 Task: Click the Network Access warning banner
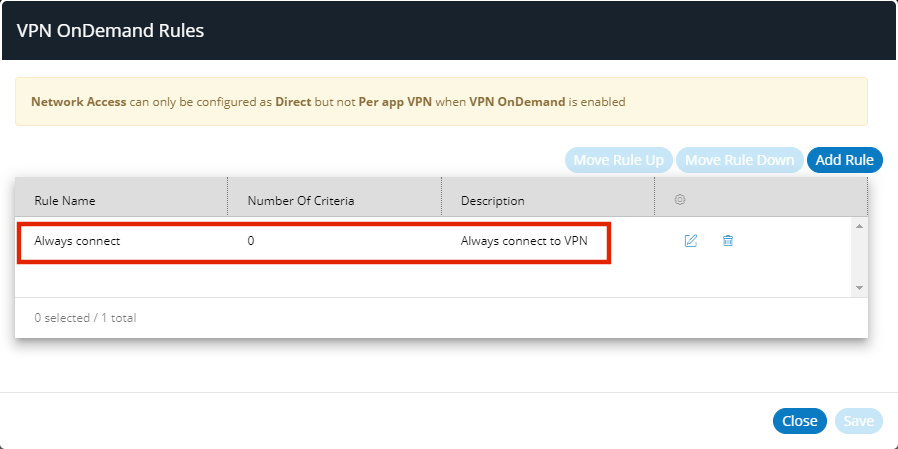(x=441, y=102)
